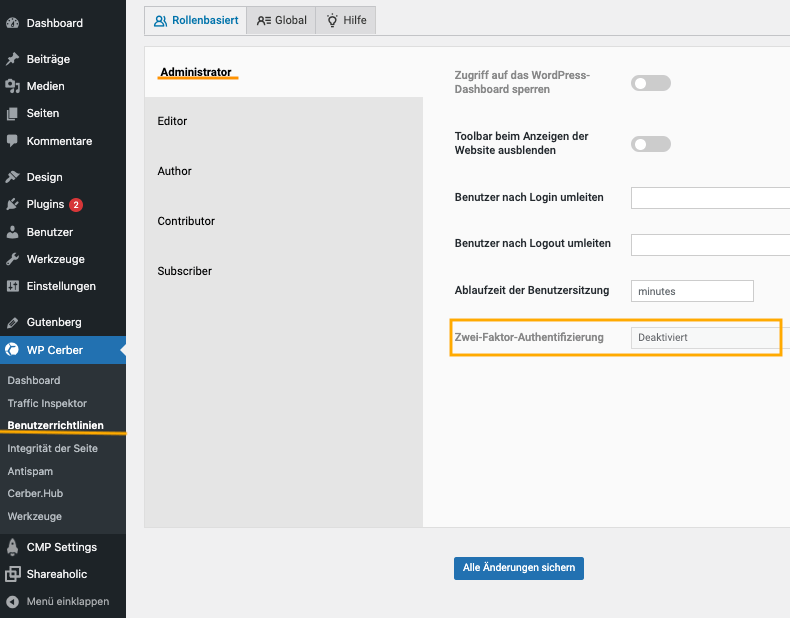Select the Administrator role

coord(196,72)
